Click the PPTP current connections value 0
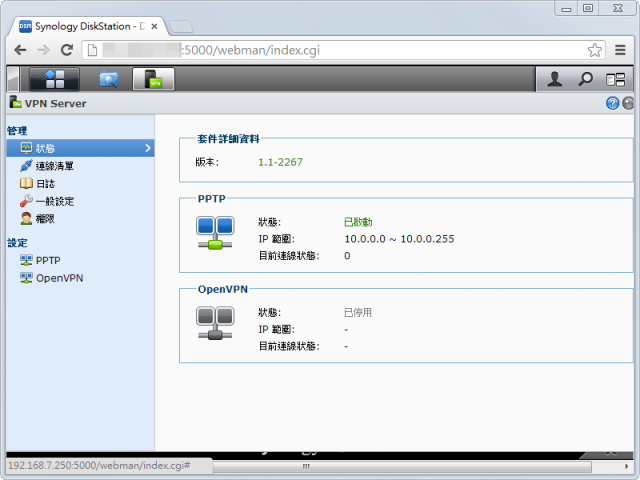Viewport: 640px width, 480px height. [347, 256]
